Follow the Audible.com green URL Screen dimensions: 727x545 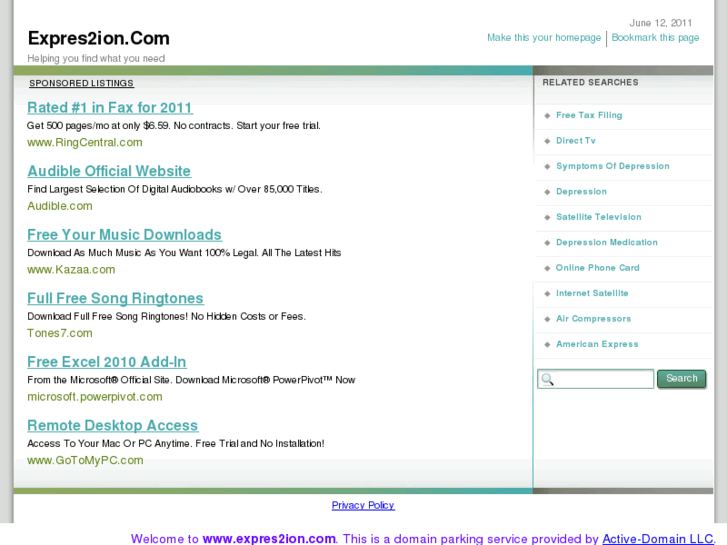coord(60,206)
